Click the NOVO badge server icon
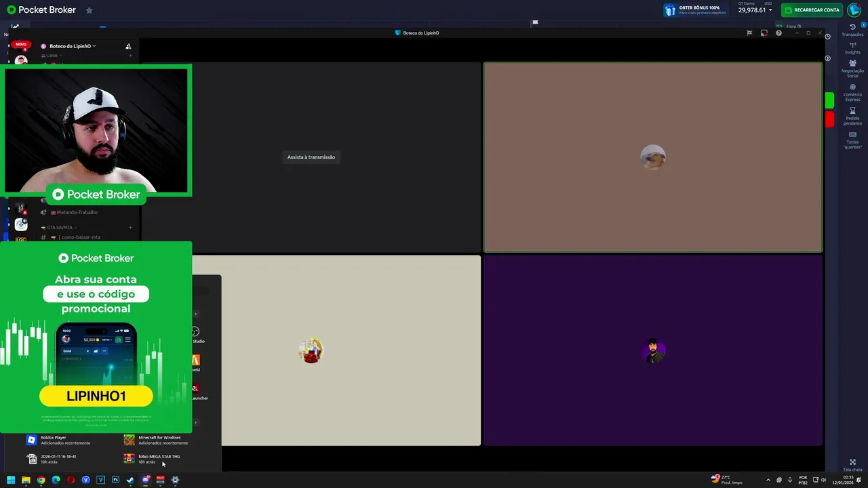Screen dimensions: 868x488 click(21, 45)
